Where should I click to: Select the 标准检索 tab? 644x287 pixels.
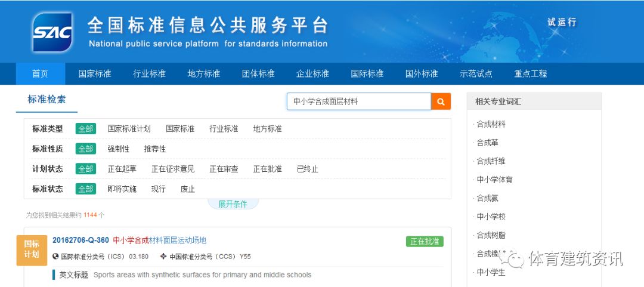pos(47,100)
